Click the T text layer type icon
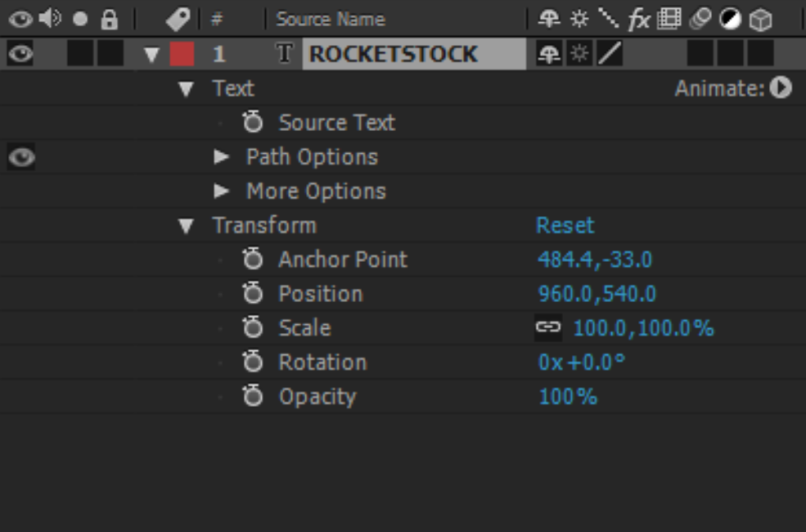The height and width of the screenshot is (532, 806). 284,53
